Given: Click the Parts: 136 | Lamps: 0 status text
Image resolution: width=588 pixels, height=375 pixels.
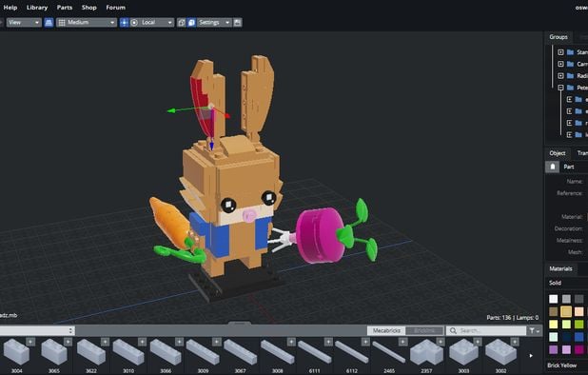Looking at the screenshot, I should pyautogui.click(x=512, y=318).
